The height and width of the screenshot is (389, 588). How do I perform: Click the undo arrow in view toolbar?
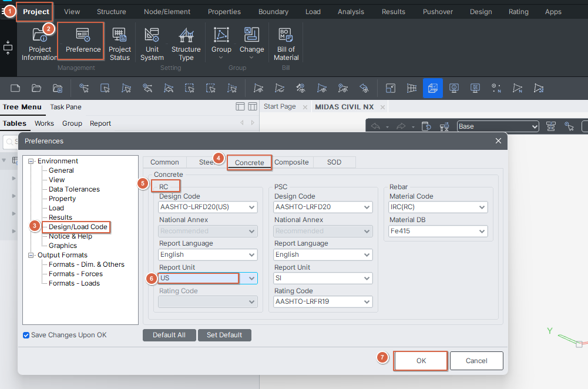tap(375, 126)
